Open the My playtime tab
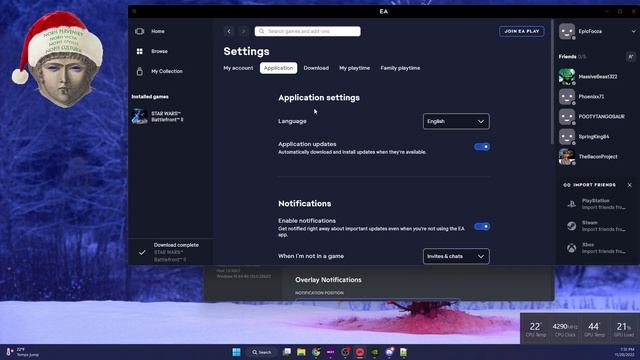The image size is (640, 360). coord(354,68)
